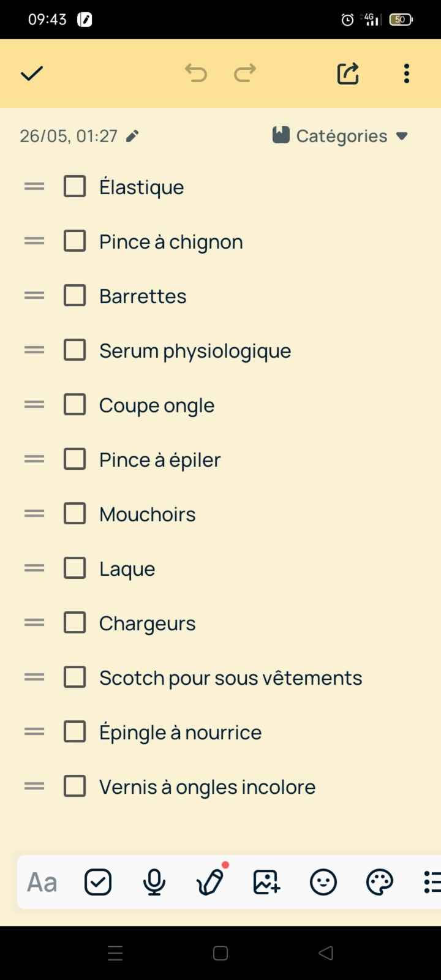The image size is (441, 980).
Task: Insert a new checklist item
Action: click(97, 882)
